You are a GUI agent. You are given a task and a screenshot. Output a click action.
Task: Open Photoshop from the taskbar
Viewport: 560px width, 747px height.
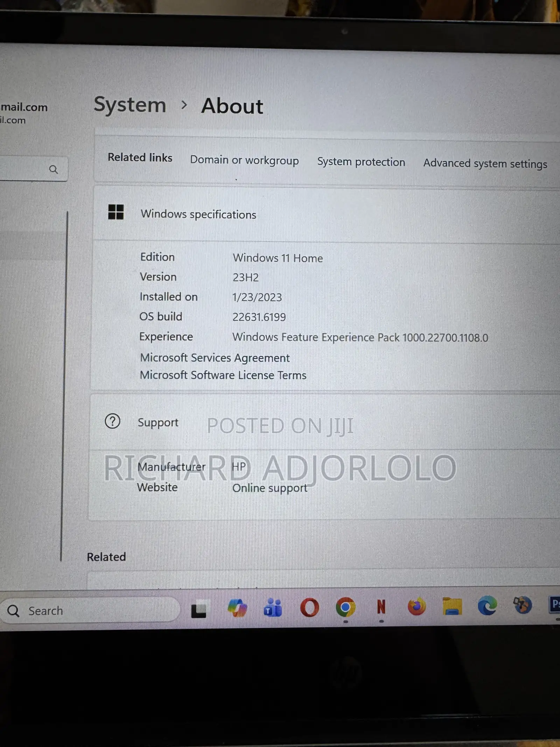pyautogui.click(x=554, y=604)
